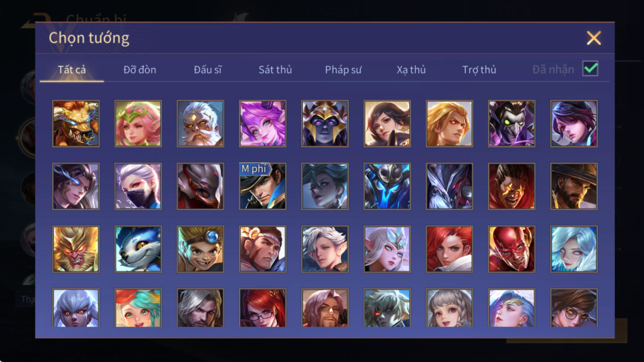Image resolution: width=644 pixels, height=362 pixels.
Task: Pick the white-bearded old man hero
Action: (x=201, y=123)
